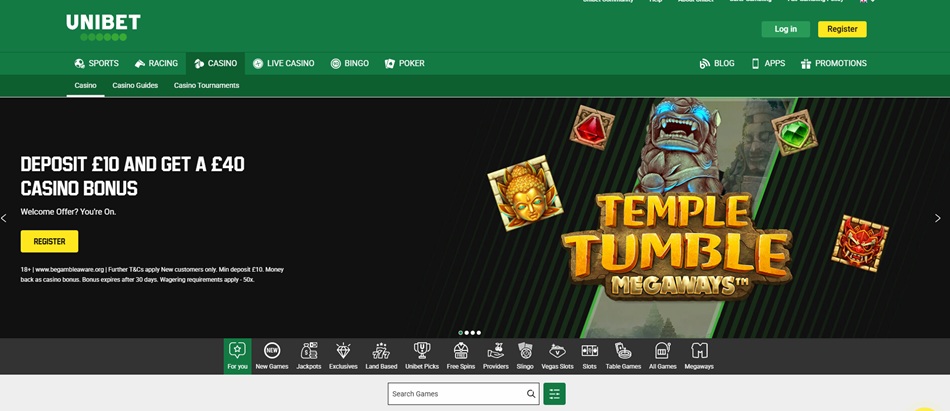Click the '18+ | www.begambleaware.org' terms text

click(x=152, y=275)
